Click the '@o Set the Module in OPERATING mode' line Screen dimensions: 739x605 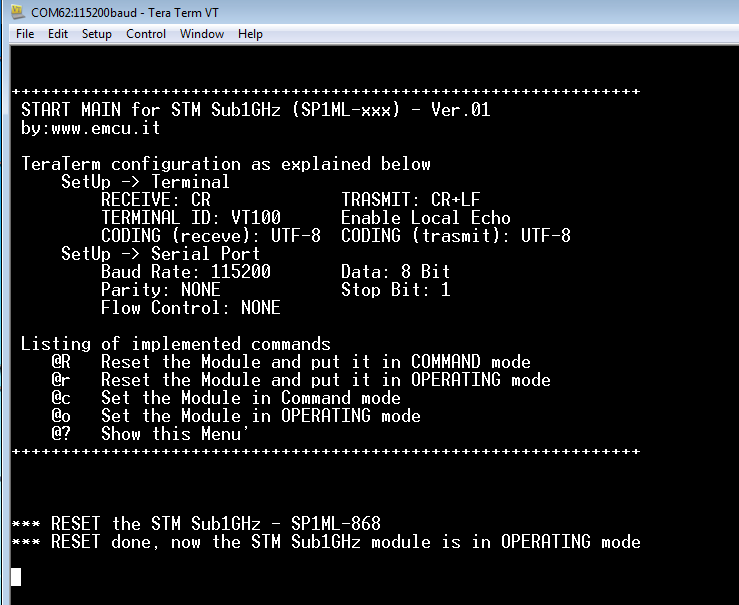point(236,416)
